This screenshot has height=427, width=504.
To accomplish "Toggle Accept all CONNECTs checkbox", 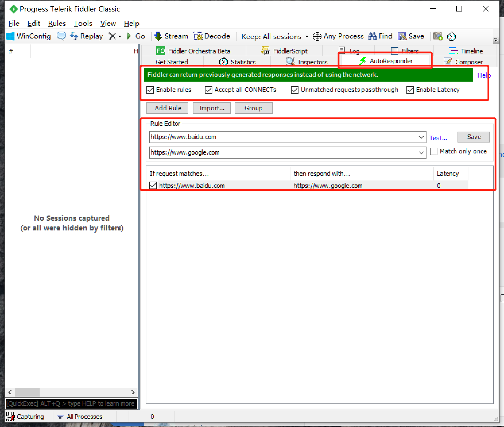I will [209, 90].
